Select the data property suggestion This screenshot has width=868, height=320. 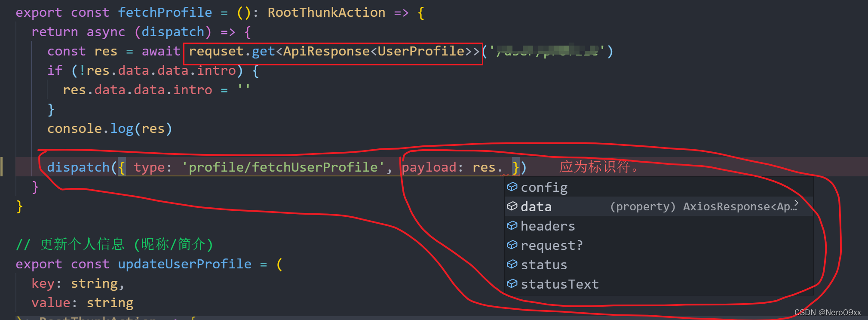pos(659,207)
